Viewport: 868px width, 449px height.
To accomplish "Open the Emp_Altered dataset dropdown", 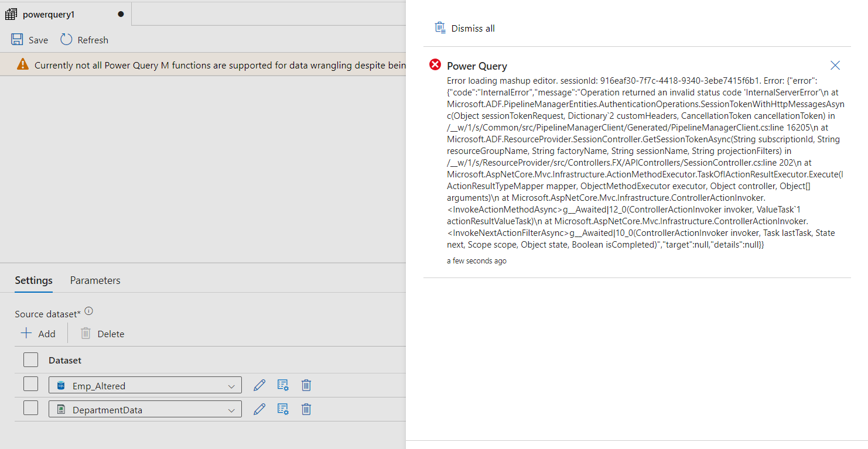I will click(145, 385).
